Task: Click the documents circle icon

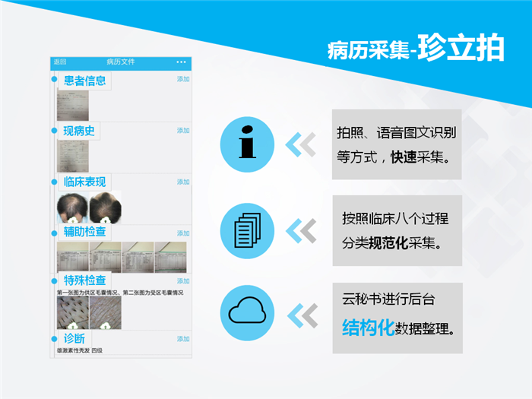Action: coord(247,228)
